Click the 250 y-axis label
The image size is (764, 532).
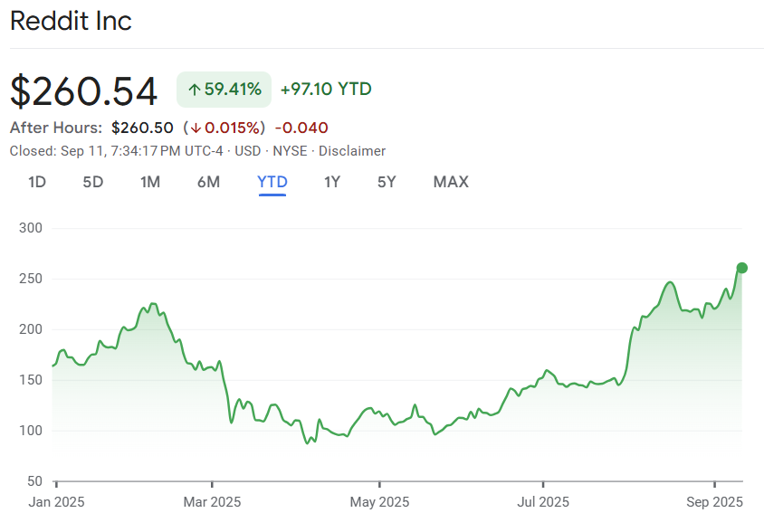click(31, 279)
